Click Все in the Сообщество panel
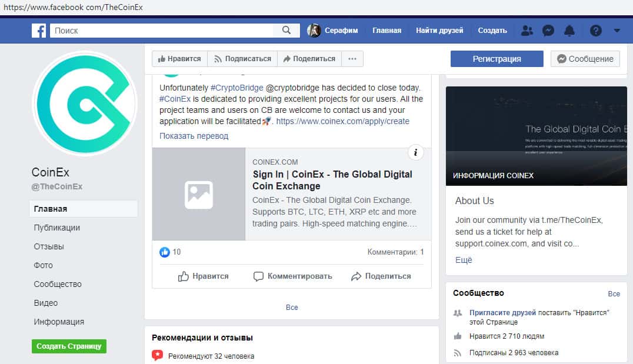Image resolution: width=633 pixels, height=364 pixels. click(614, 294)
